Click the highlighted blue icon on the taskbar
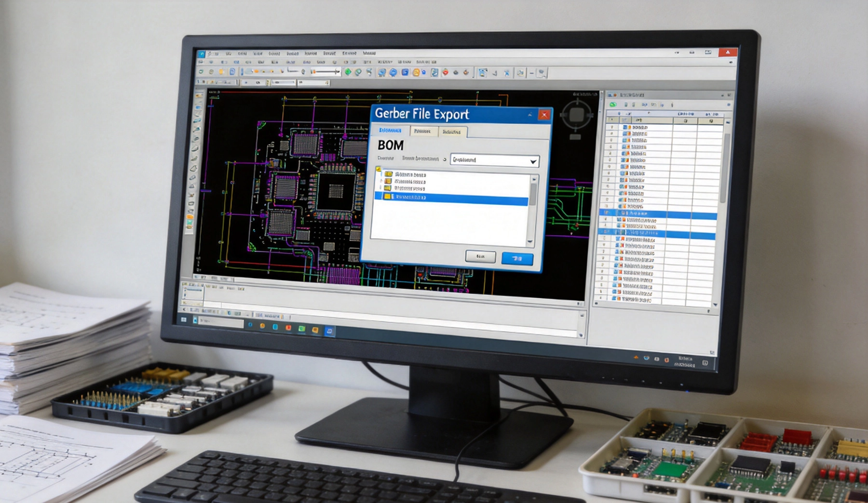This screenshot has width=868, height=503. 329,331
